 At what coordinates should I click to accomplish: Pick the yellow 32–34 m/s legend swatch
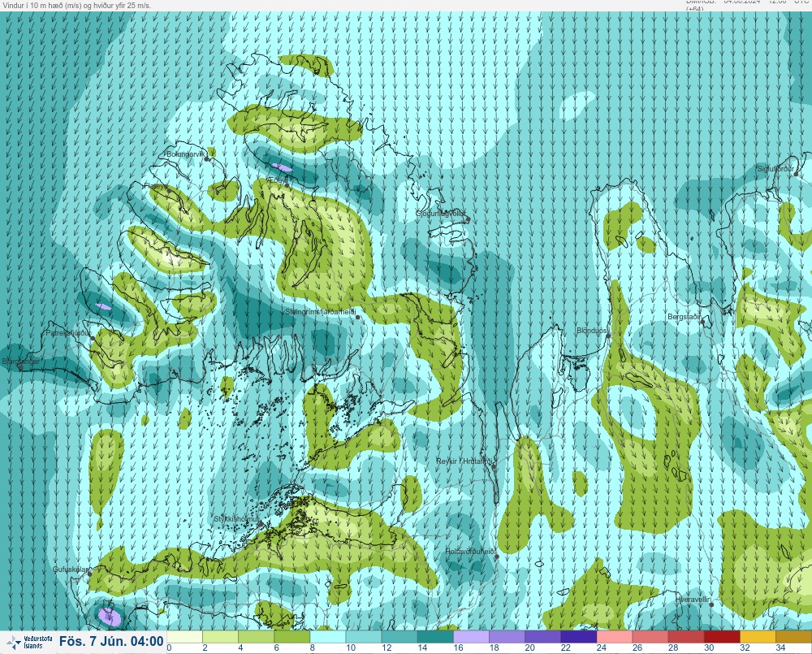click(x=758, y=636)
